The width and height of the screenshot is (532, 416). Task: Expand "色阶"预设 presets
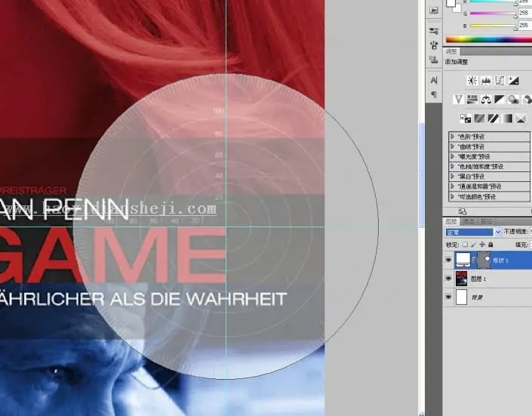click(x=452, y=137)
